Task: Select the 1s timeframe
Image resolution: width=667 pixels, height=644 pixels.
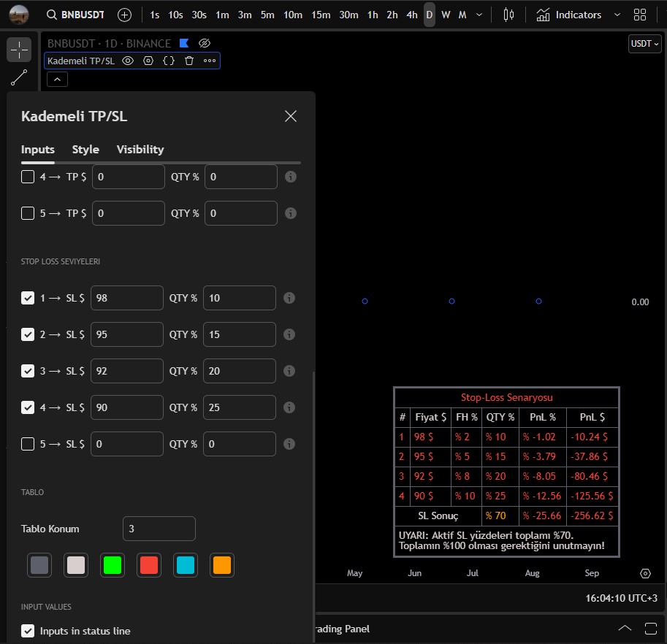Action: click(x=154, y=15)
